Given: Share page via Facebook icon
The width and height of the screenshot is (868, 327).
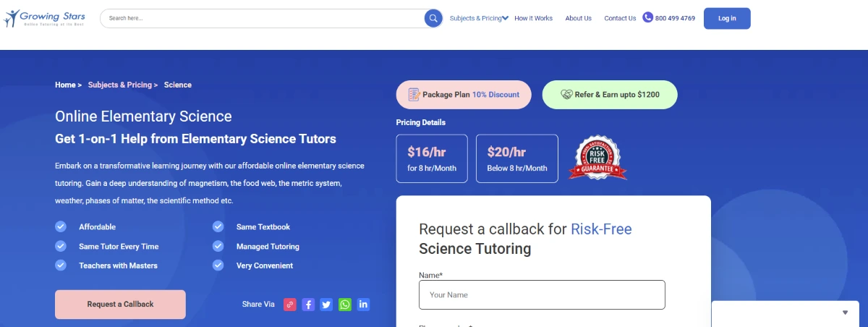Looking at the screenshot, I should (308, 305).
